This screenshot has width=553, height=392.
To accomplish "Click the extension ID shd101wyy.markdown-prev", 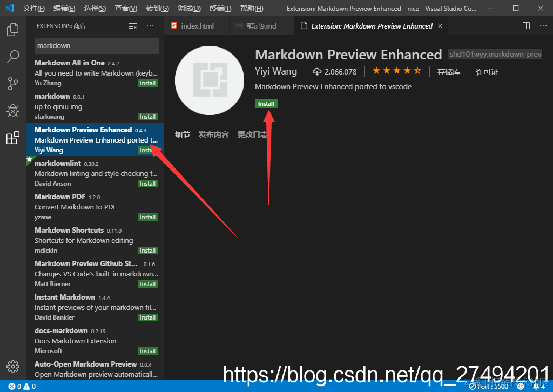I will [495, 55].
